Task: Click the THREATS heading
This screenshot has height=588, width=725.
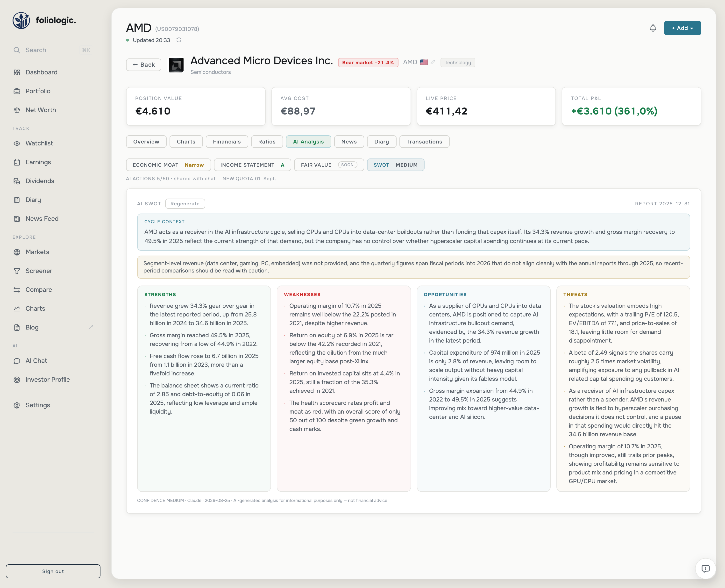Action: (x=575, y=295)
